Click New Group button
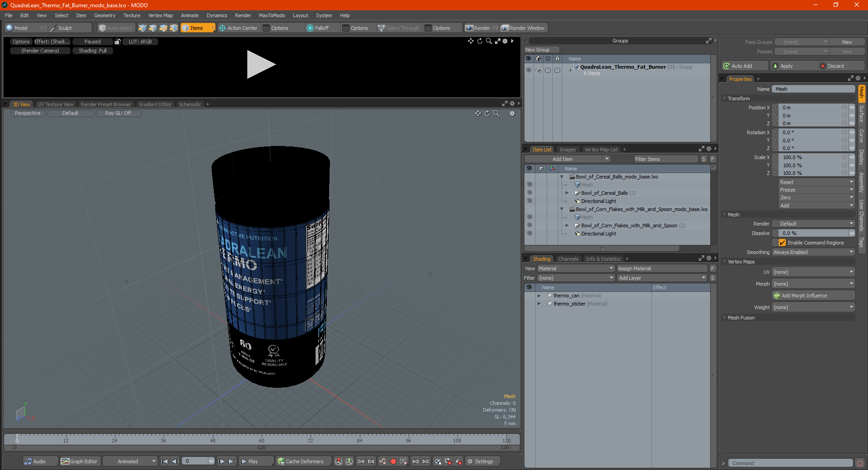The image size is (868, 470). (x=542, y=50)
